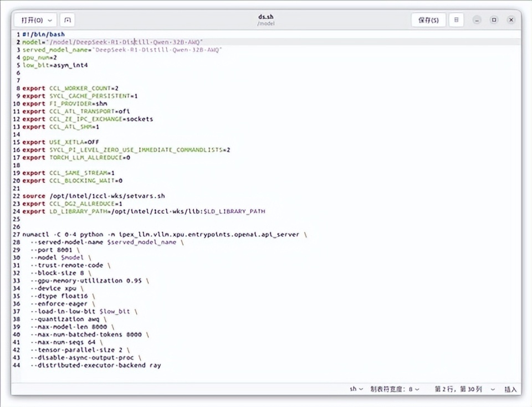Click the numactl python api_server line
The width and height of the screenshot is (532, 407).
pos(165,235)
